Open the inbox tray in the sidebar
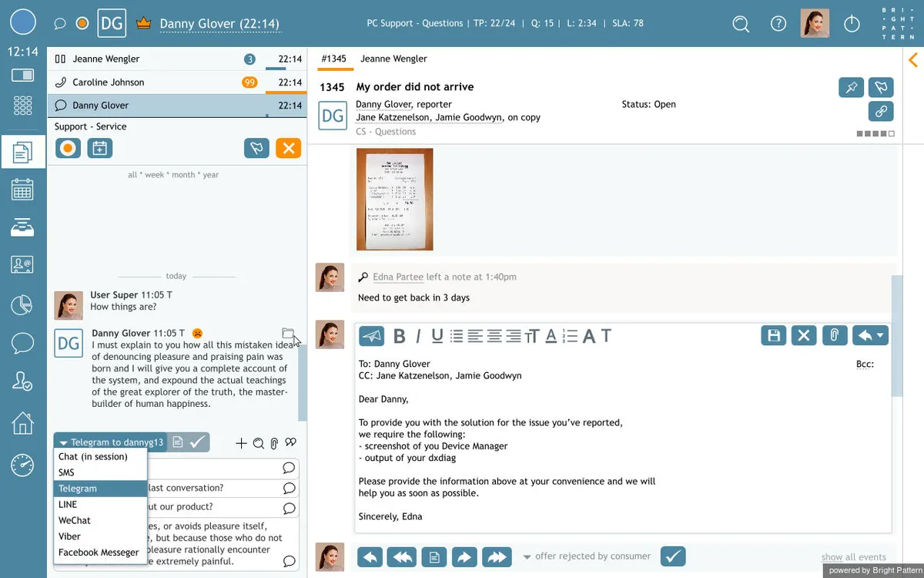Image resolution: width=924 pixels, height=578 pixels. 22,227
